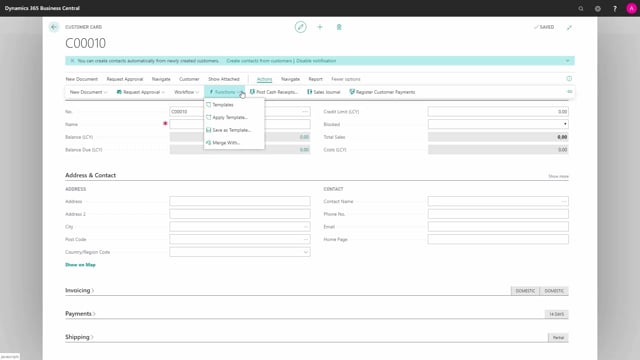The image size is (640, 360).
Task: Expand the Invoicing section
Action: tap(80, 291)
